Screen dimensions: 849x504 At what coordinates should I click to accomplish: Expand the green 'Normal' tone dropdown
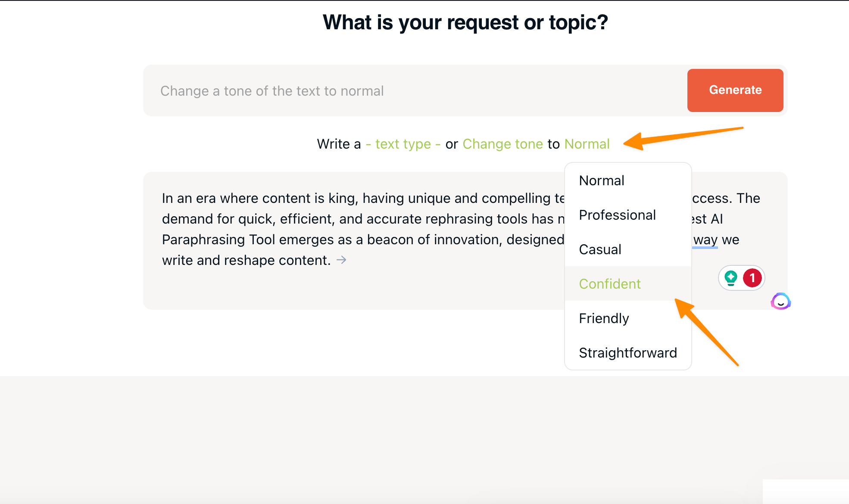point(587,144)
